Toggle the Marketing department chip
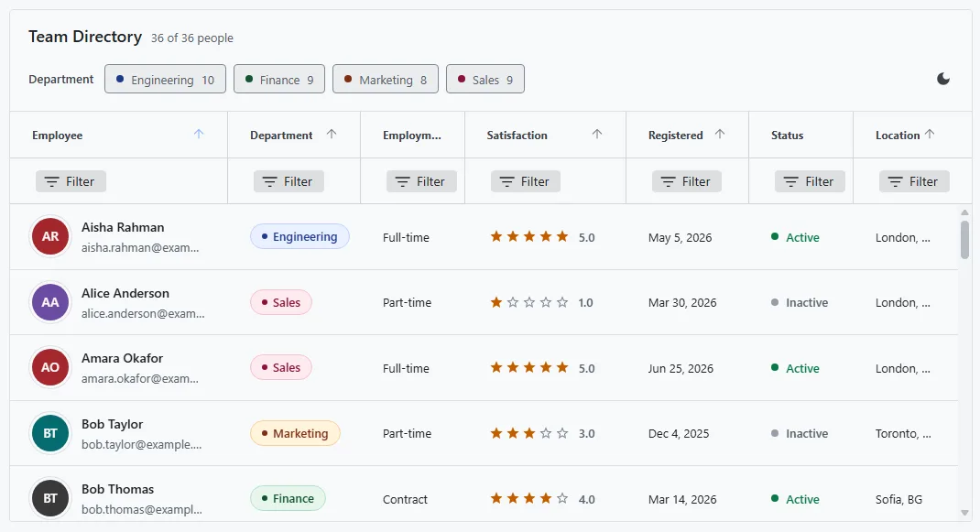The height and width of the screenshot is (532, 980). tap(386, 80)
